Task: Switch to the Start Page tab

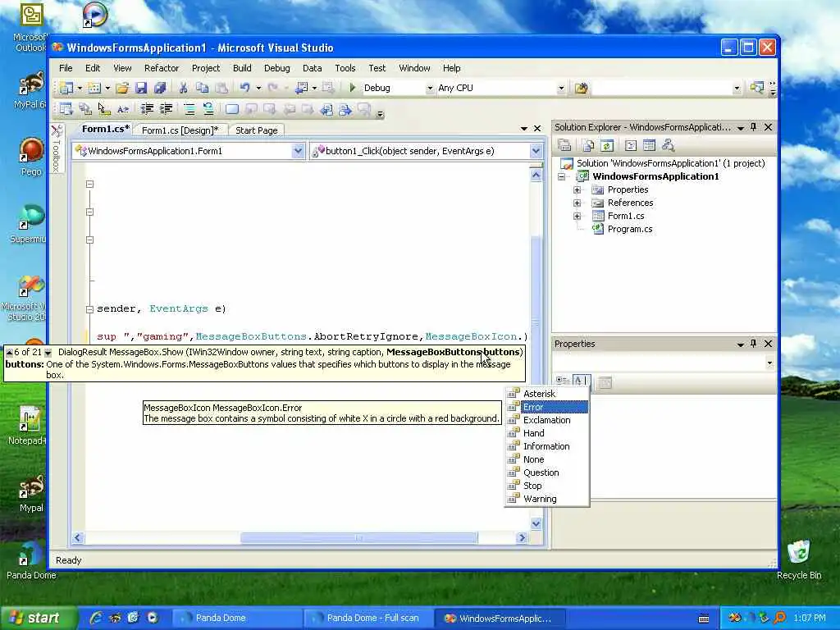Action: click(x=257, y=130)
